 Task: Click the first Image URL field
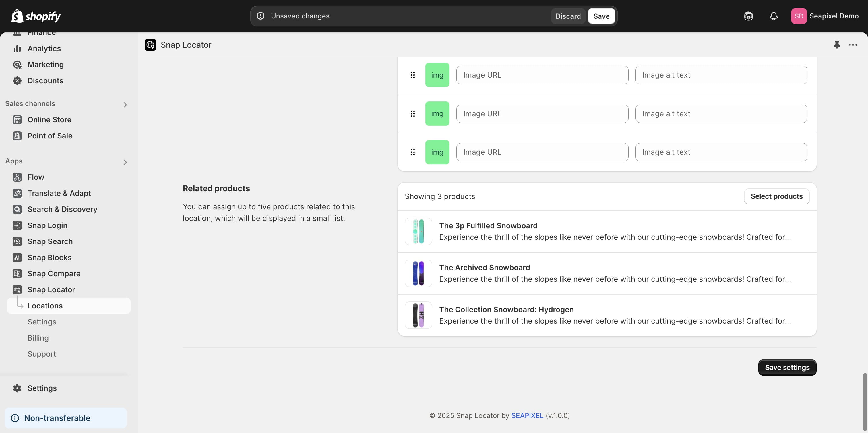click(542, 75)
